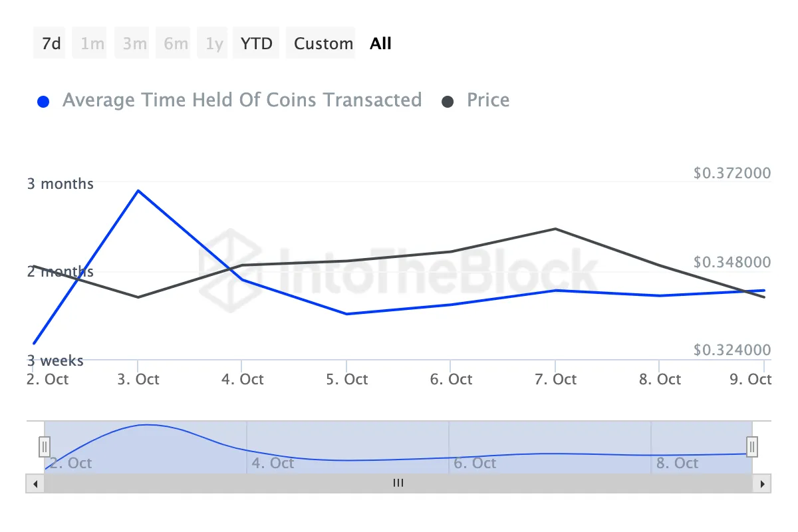Click the left navigator handle icon
Screen dimensions: 798x532
pos(44,447)
